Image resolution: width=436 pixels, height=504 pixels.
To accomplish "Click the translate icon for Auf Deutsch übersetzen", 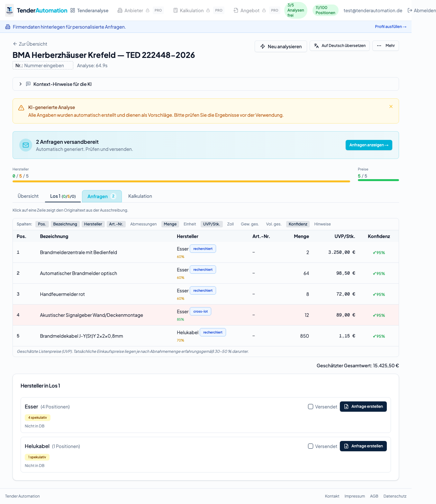I will 316,46.
